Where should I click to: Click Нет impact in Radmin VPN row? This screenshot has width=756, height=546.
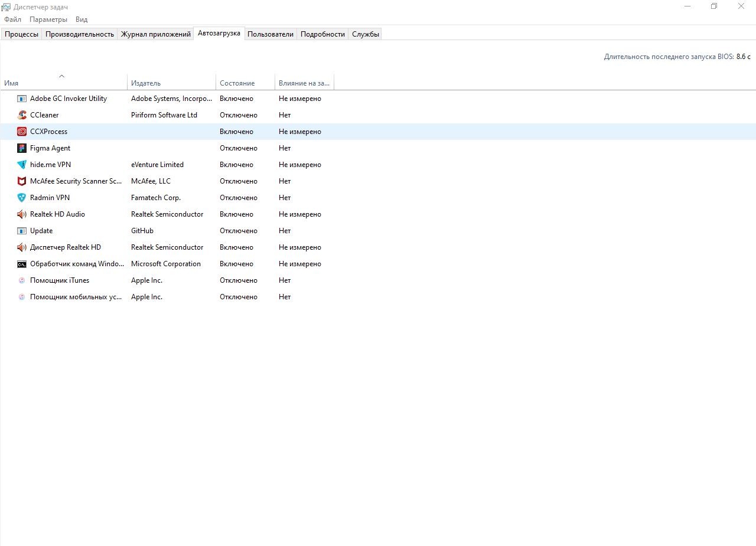click(x=285, y=198)
